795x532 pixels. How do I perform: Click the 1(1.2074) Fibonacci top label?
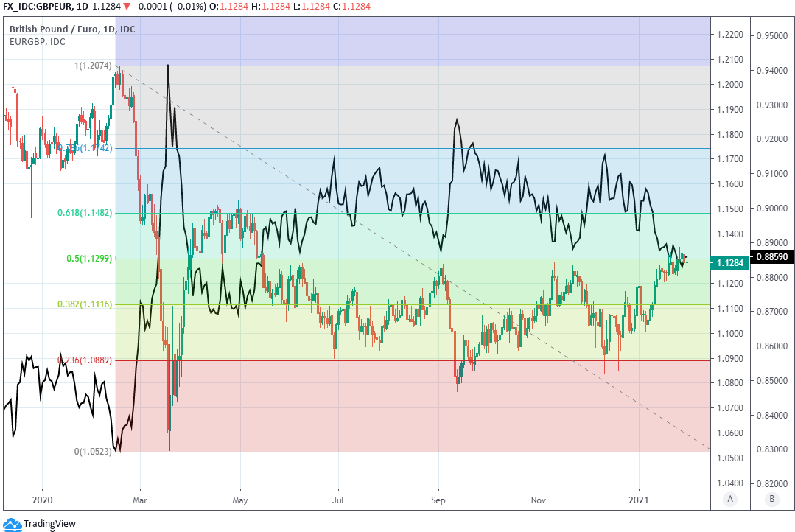click(x=93, y=66)
